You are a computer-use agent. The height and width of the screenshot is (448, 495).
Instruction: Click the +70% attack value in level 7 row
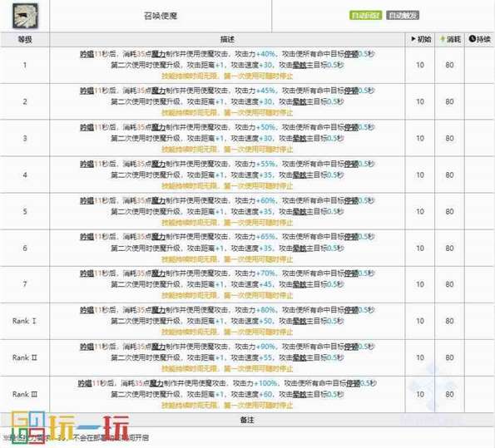click(x=265, y=273)
